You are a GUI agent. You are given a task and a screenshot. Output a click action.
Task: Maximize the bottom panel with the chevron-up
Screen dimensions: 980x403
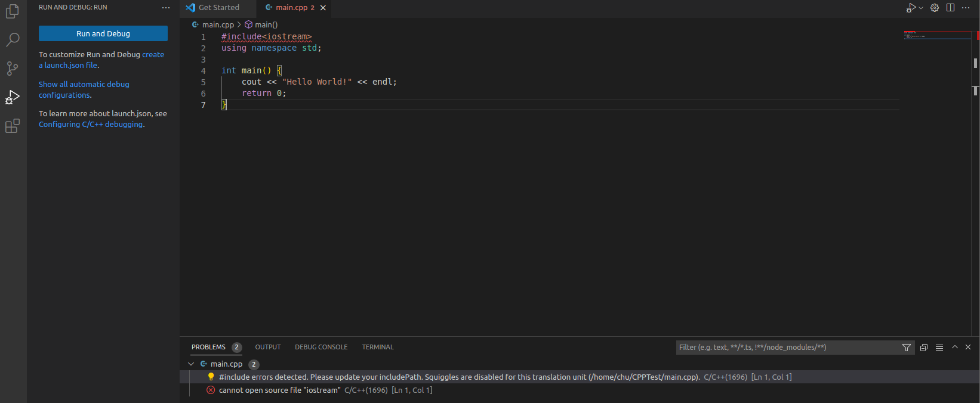point(955,347)
